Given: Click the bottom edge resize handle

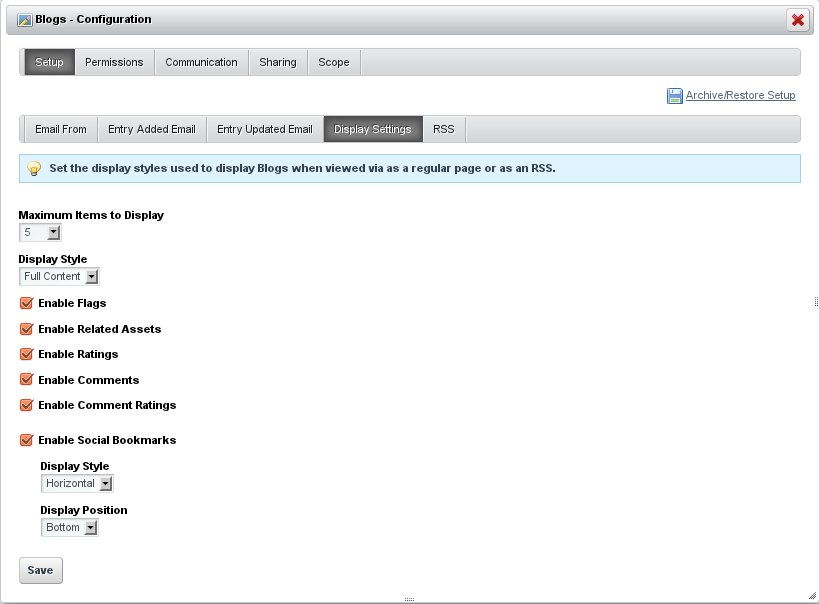Looking at the screenshot, I should pyautogui.click(x=410, y=600).
